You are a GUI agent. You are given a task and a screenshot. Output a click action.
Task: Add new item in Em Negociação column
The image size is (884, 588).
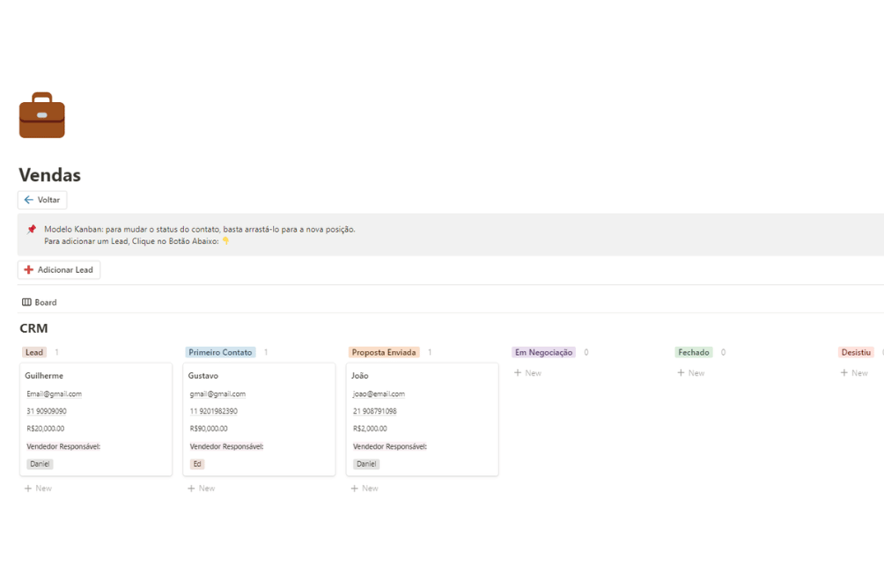[x=527, y=373]
